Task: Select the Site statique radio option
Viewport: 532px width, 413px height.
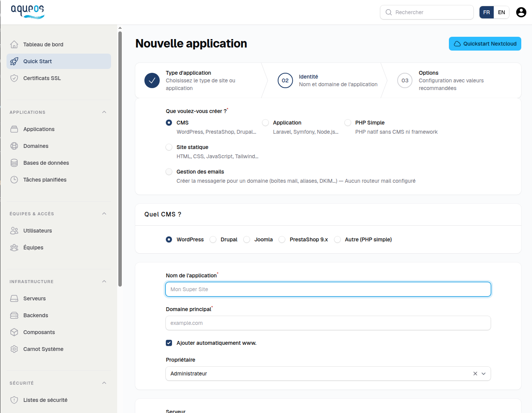Action: 169,147
